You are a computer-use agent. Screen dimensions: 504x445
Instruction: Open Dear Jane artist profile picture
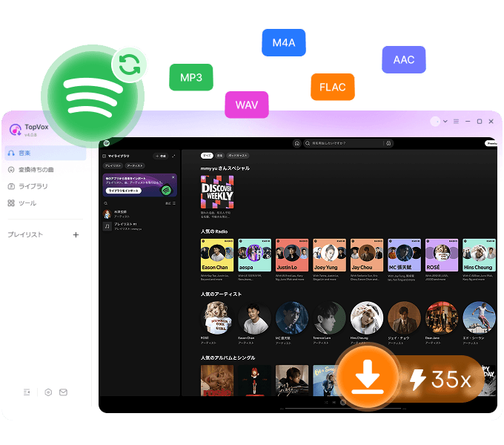[442, 317]
